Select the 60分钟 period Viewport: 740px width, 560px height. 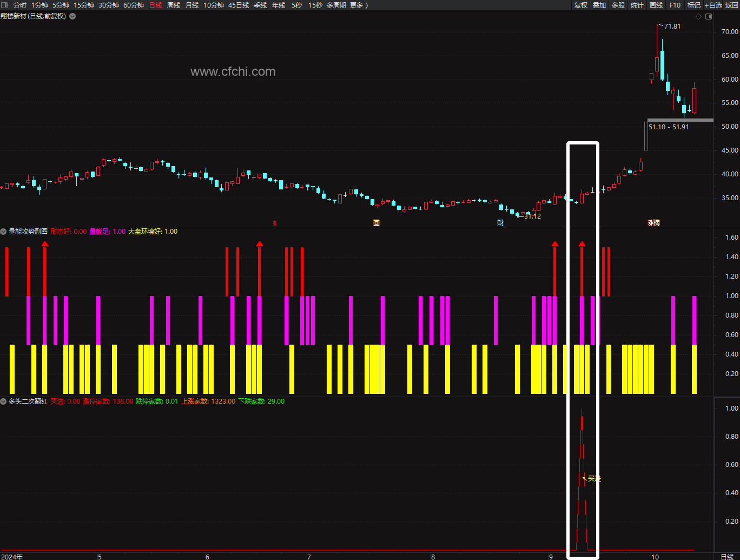(x=133, y=5)
